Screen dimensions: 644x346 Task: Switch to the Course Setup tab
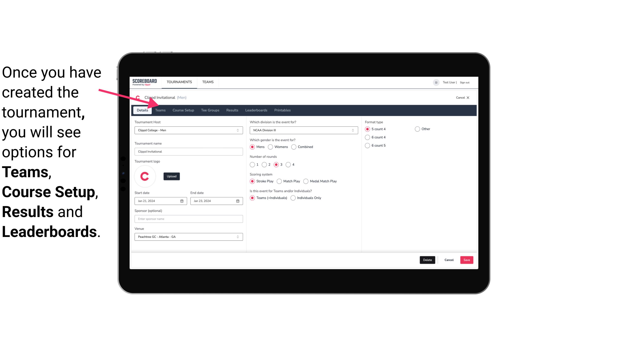183,110
